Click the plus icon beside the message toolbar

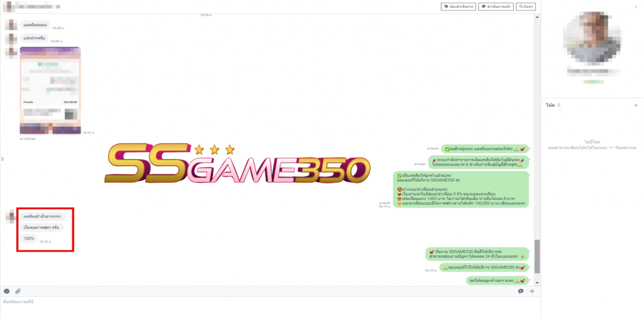coord(532,292)
